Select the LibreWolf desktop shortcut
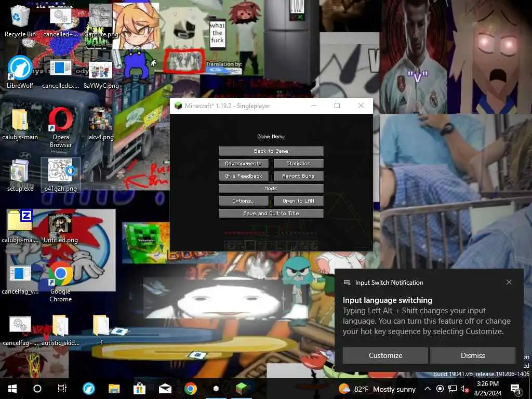 (x=20, y=72)
